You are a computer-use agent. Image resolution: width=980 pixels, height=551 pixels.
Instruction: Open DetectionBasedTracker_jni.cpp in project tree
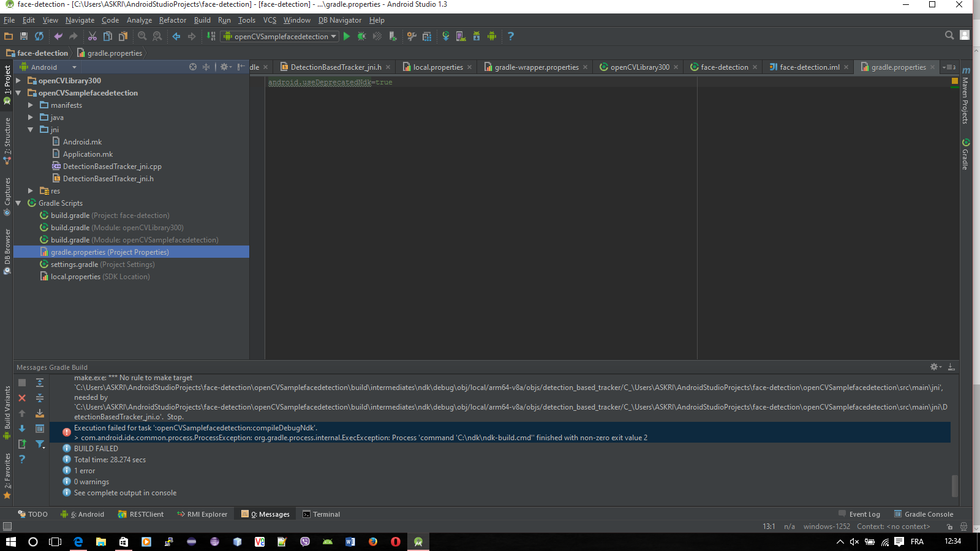(x=112, y=167)
